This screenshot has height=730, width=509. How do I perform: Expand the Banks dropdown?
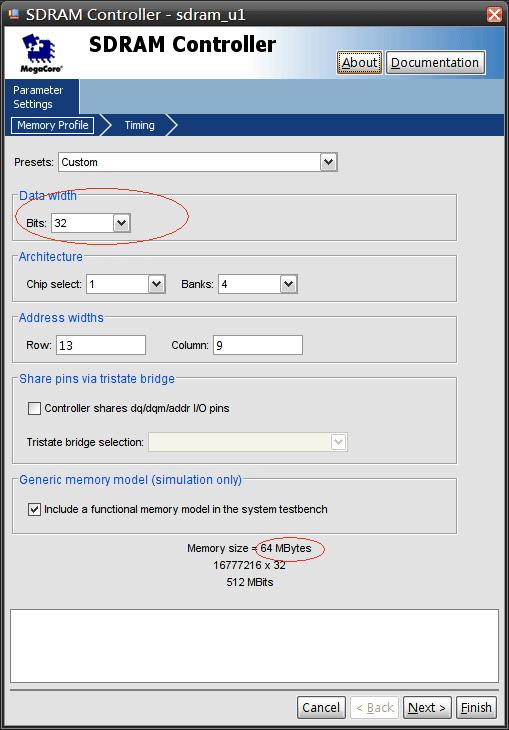point(288,284)
